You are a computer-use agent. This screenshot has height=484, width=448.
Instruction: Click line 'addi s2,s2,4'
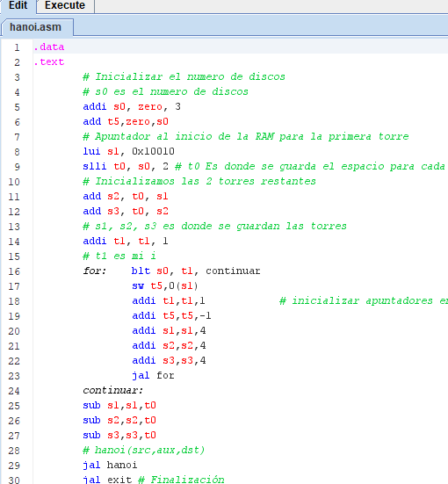[169, 345]
